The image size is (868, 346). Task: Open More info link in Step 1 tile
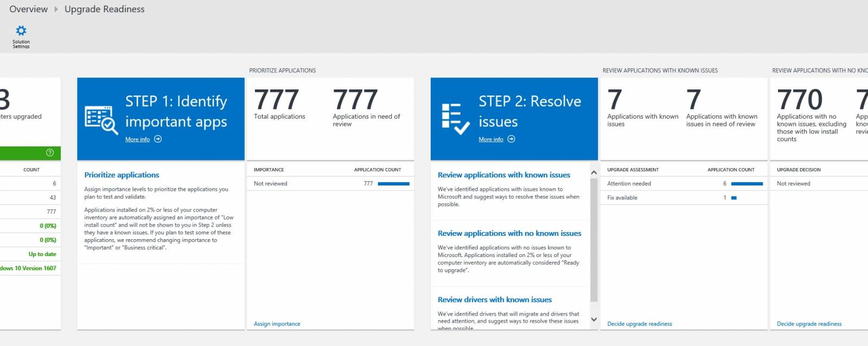coord(137,139)
